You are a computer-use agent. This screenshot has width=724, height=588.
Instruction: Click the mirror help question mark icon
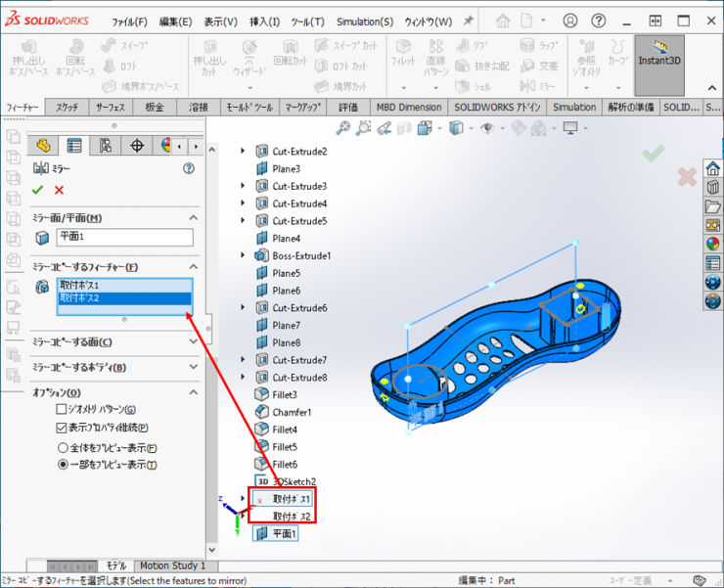[x=189, y=168]
